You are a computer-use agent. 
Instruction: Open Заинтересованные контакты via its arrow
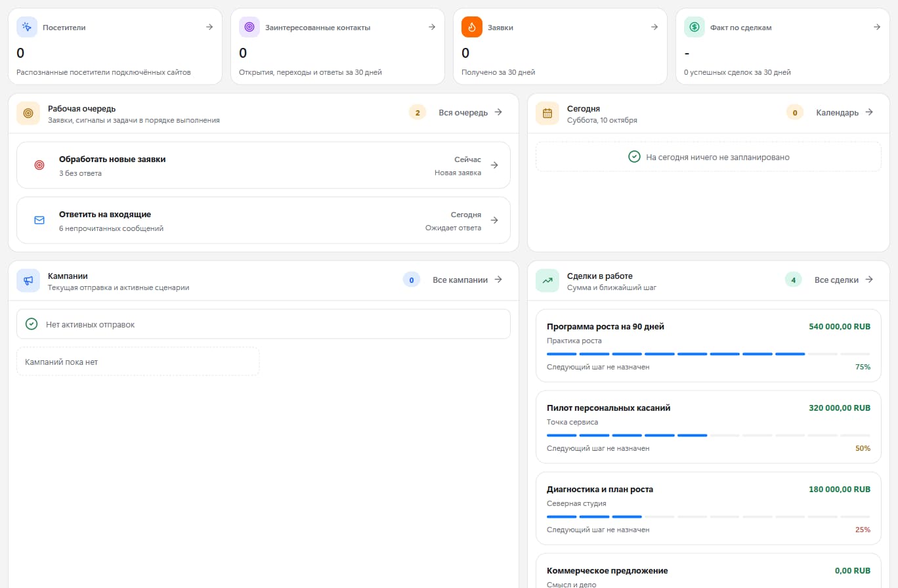(x=432, y=27)
